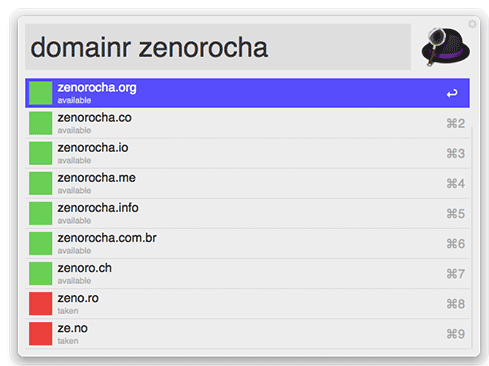Viewport: 489px width, 366px height.
Task: Click the green square beside zenoro.ch
Action: (x=40, y=274)
